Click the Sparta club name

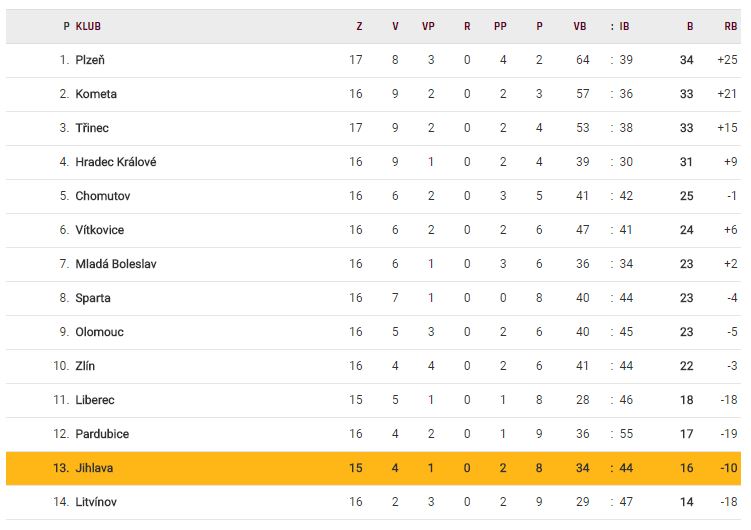93,298
